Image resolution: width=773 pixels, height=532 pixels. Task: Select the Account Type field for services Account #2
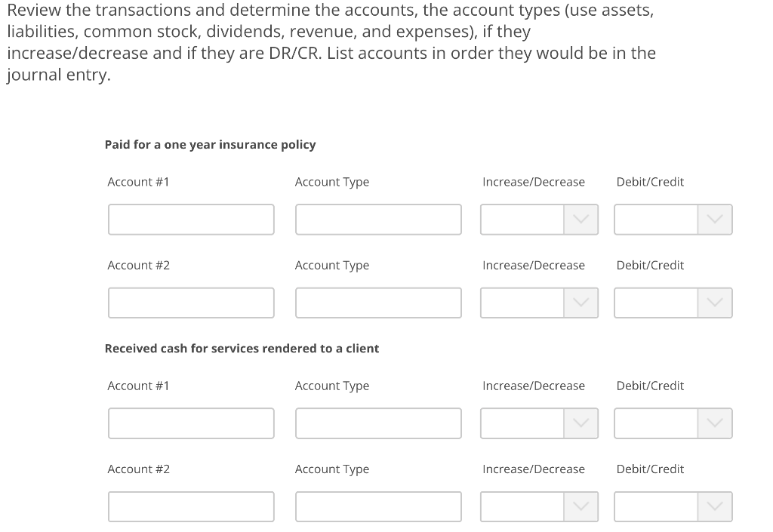(378, 506)
